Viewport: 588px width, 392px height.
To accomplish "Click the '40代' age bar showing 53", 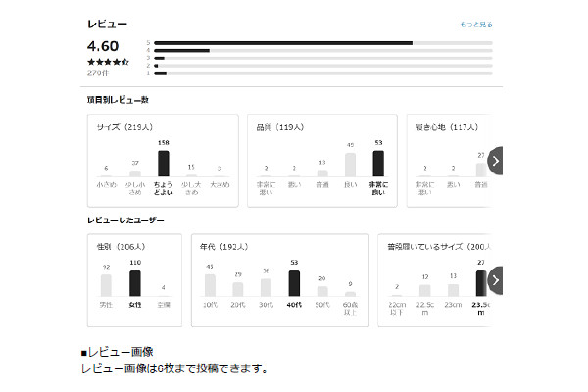I will (294, 283).
